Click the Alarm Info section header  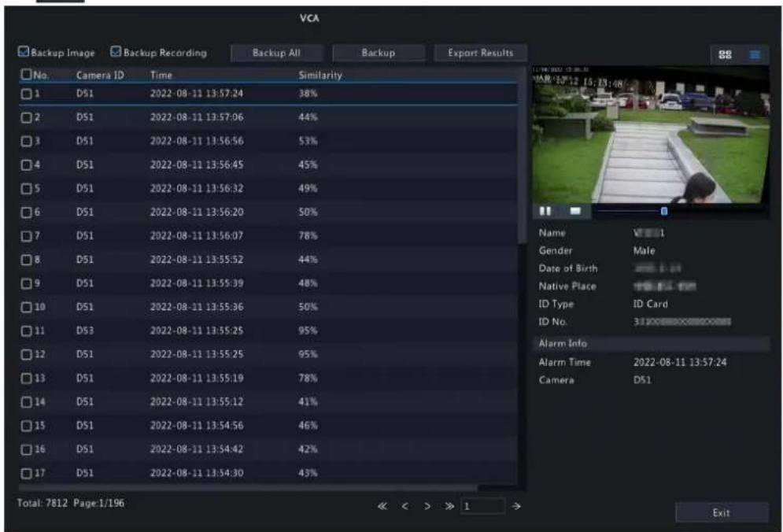click(x=651, y=344)
